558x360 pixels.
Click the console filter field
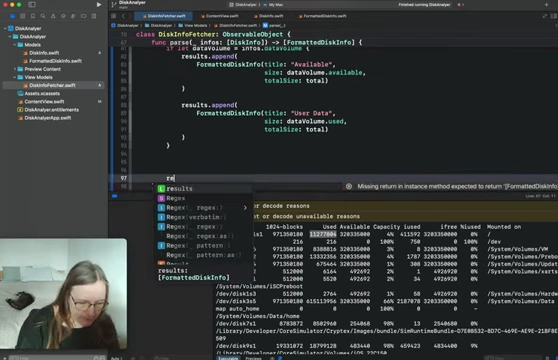tap(512, 358)
